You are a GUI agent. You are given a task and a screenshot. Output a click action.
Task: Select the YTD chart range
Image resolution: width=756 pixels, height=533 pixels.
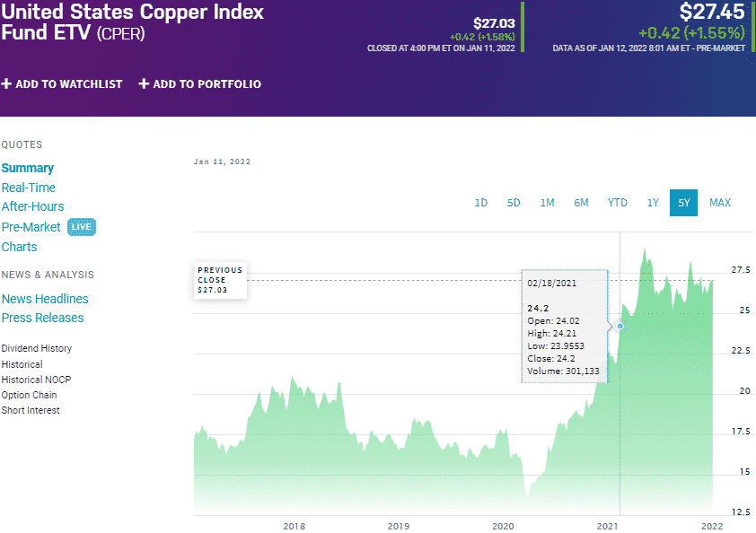pyautogui.click(x=617, y=203)
